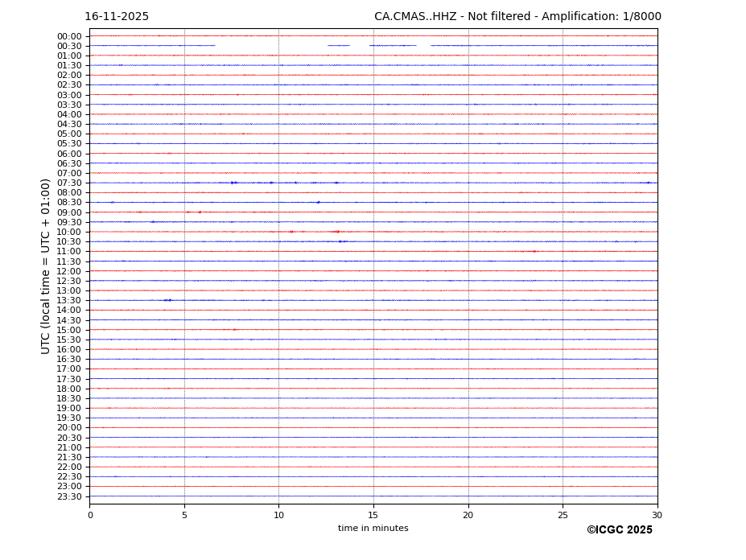
Task: Click the 00:00 row time label
Action: (68, 36)
